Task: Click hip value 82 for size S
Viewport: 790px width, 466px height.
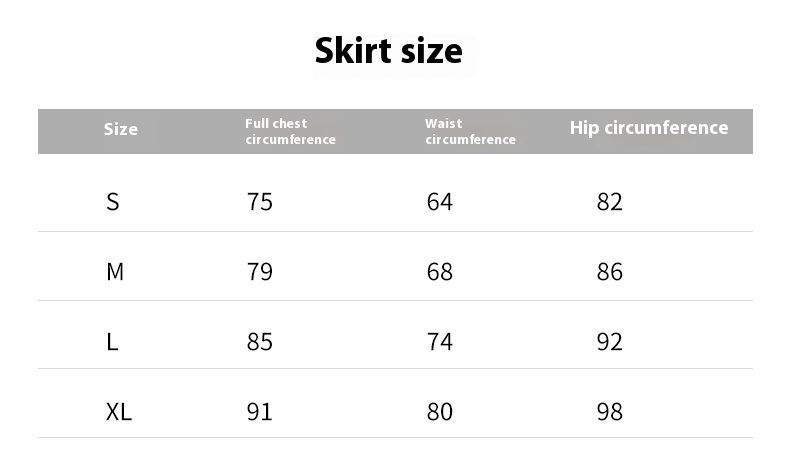Action: [x=610, y=202]
